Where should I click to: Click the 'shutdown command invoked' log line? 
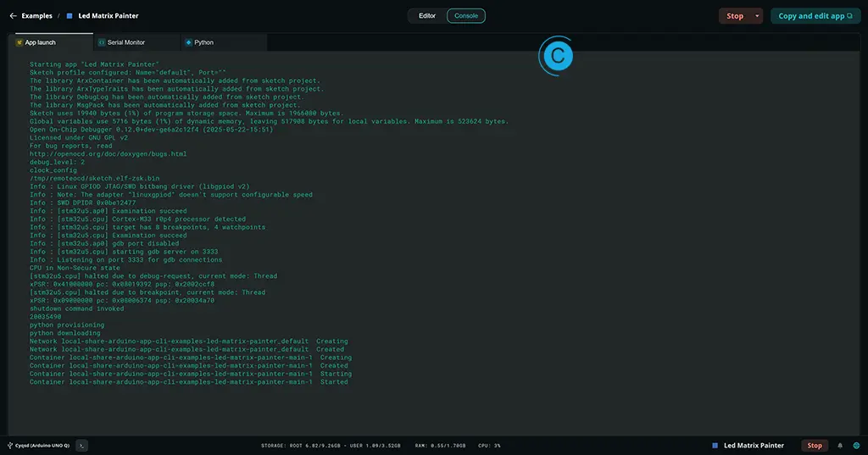click(76, 308)
